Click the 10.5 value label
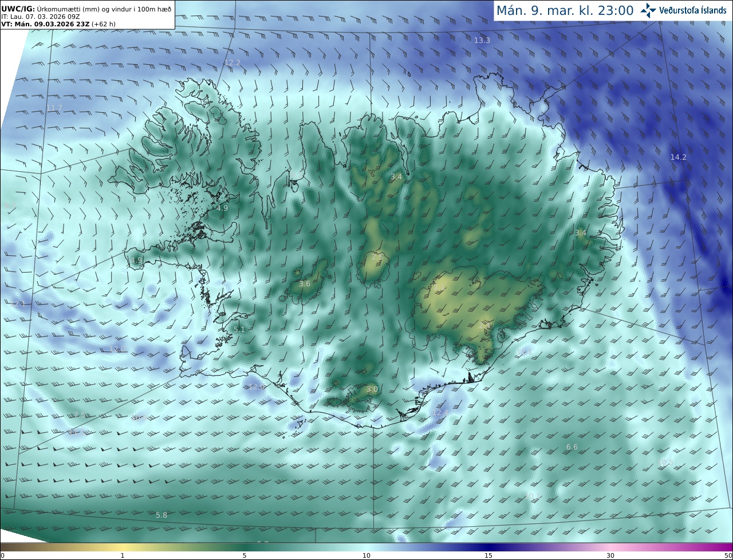The height and width of the screenshot is (560, 733). tap(665, 462)
